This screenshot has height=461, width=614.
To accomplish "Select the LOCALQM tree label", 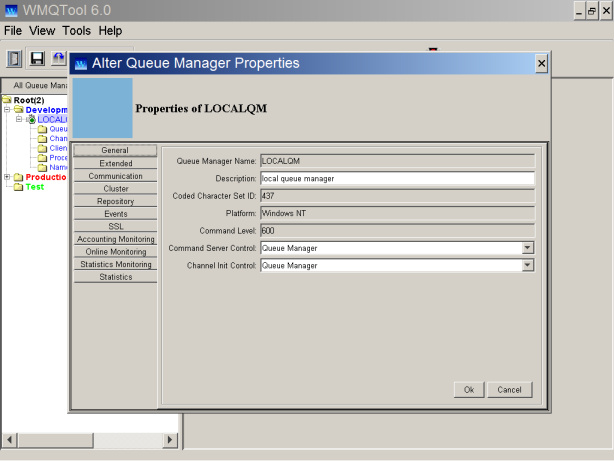I will coord(52,119).
